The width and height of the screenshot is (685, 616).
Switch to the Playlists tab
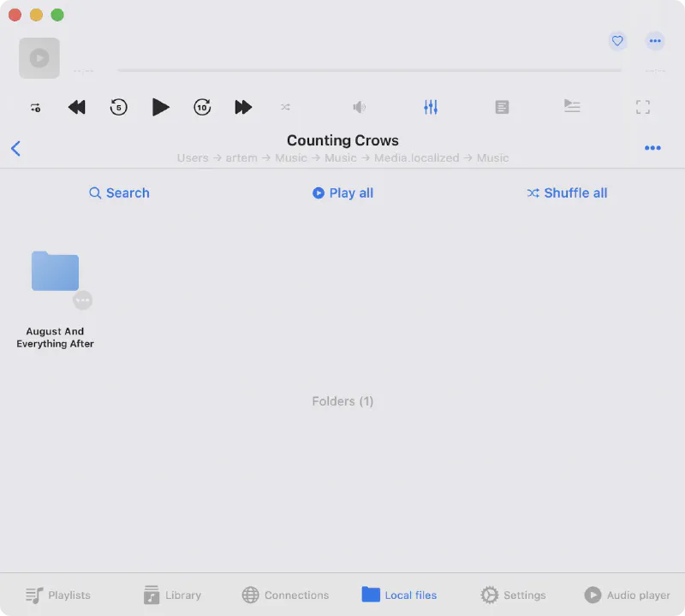click(x=57, y=595)
